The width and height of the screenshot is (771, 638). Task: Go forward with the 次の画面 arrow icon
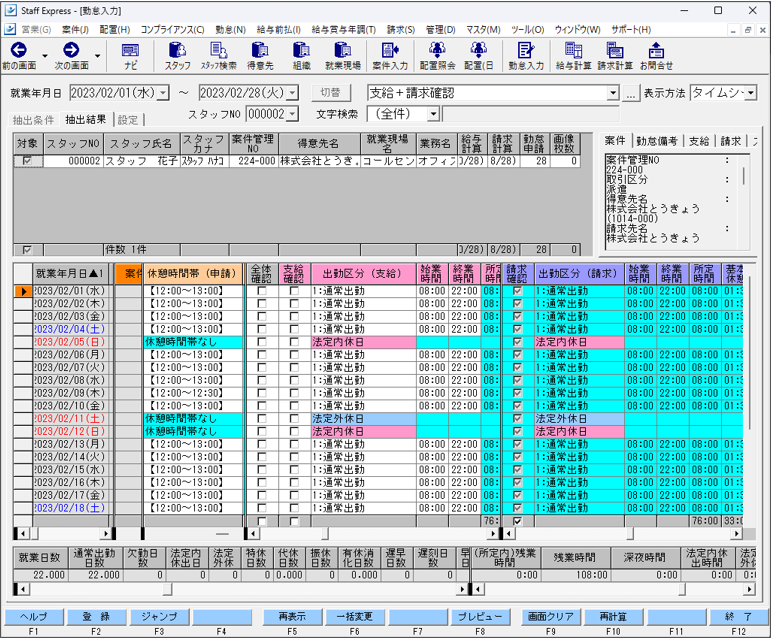click(x=71, y=50)
